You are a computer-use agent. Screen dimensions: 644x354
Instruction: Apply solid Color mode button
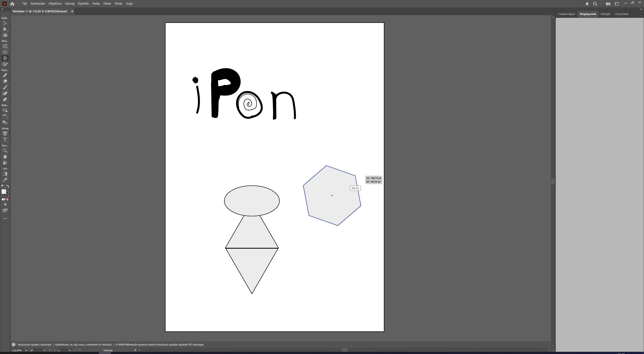pyautogui.click(x=3, y=199)
